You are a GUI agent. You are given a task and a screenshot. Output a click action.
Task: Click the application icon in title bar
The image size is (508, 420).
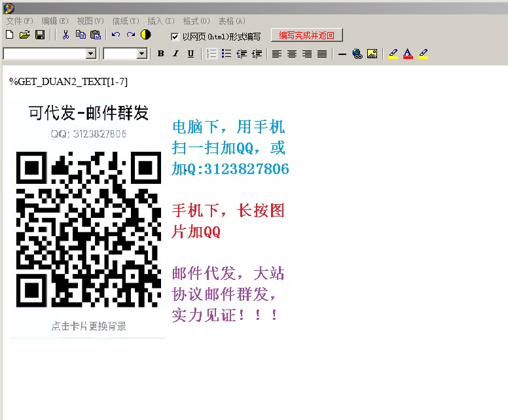(9, 8)
